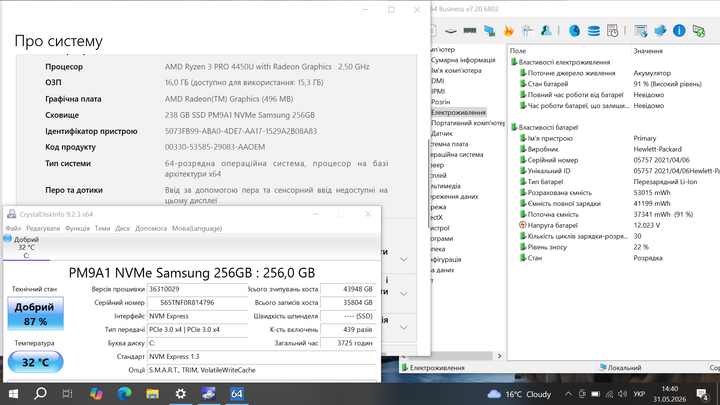This screenshot has width=720, height=405.
Task: Select the Рівень зносу row in AIDA64
Action: 614,247
